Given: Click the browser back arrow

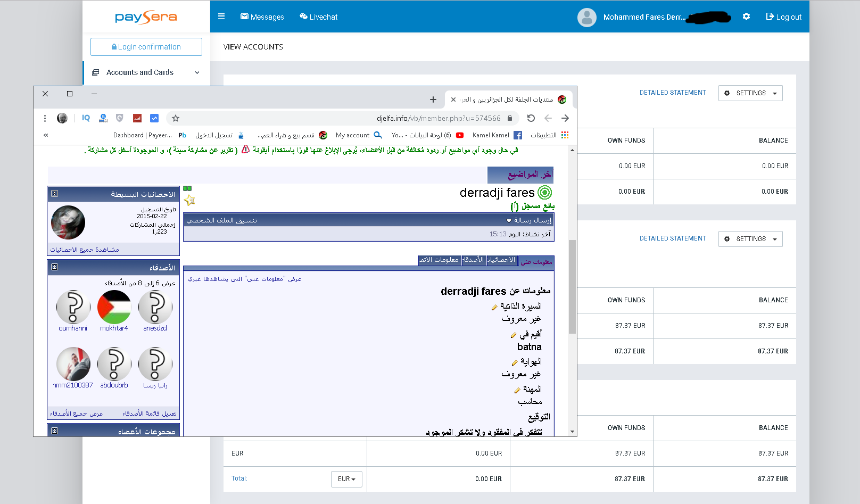Looking at the screenshot, I should pos(548,118).
